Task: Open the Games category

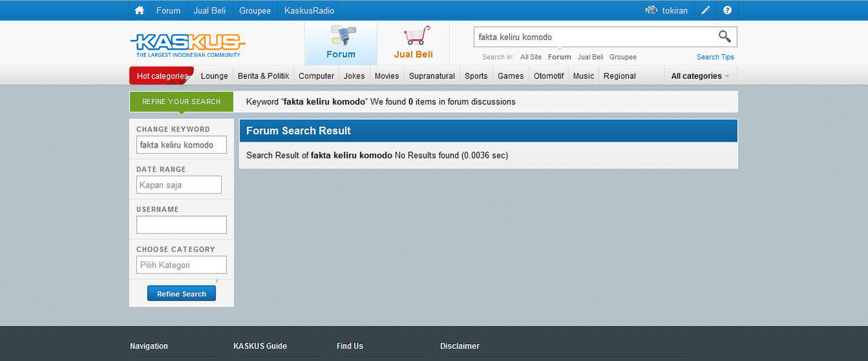Action: 511,76
